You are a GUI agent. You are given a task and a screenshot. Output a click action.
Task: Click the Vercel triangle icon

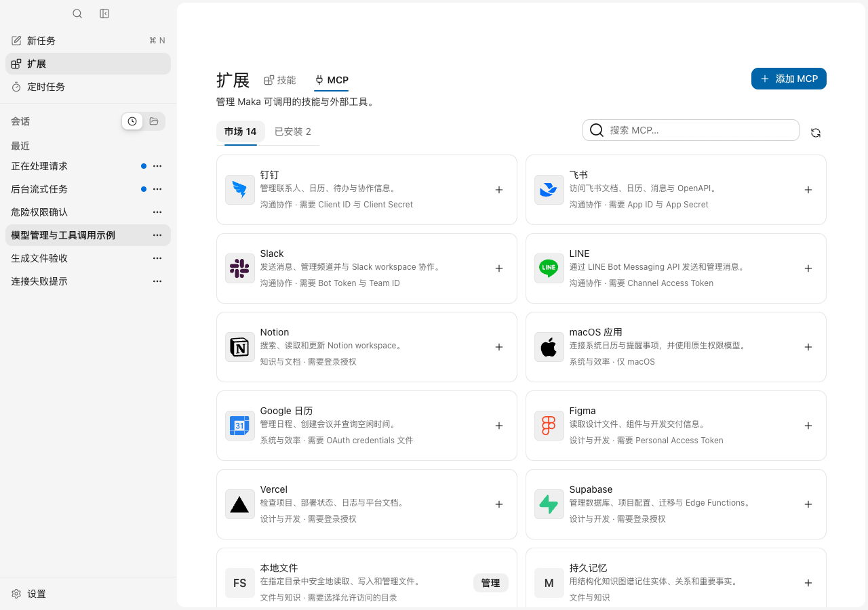(x=240, y=504)
